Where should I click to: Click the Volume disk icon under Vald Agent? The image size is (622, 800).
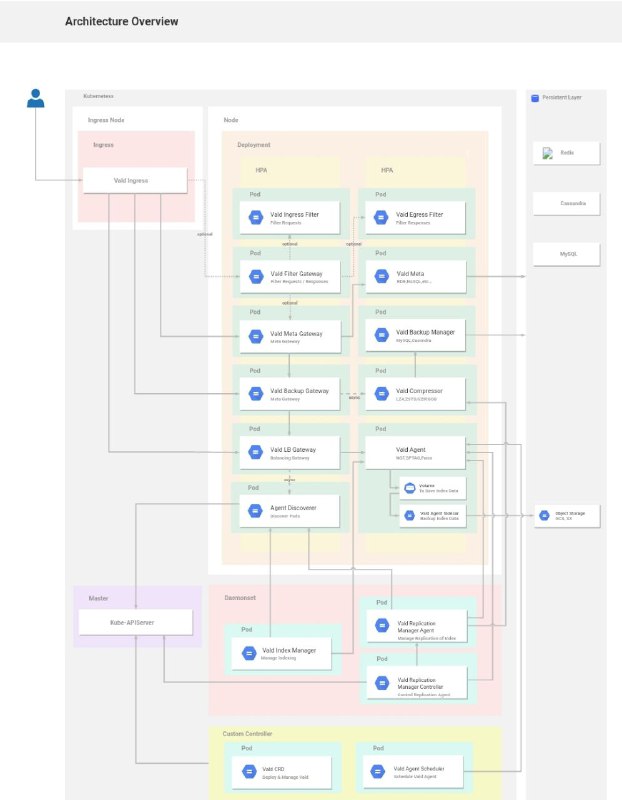pos(410,488)
